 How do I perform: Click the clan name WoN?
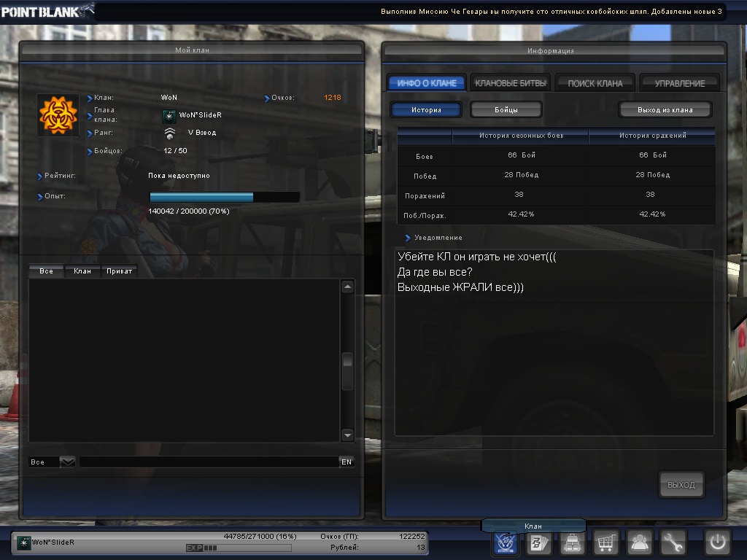[169, 97]
